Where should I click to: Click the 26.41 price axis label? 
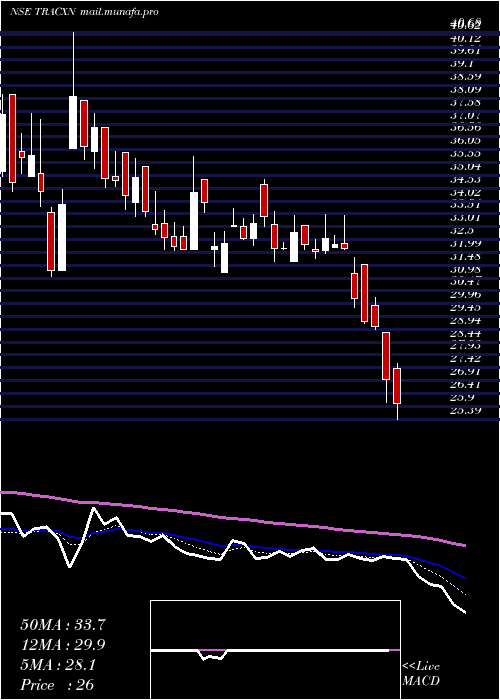465,385
